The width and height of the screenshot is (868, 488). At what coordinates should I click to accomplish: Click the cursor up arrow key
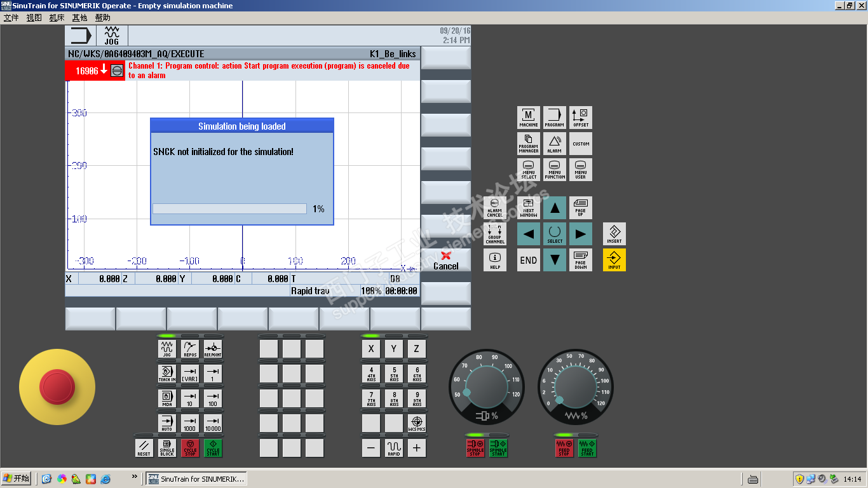(x=555, y=208)
